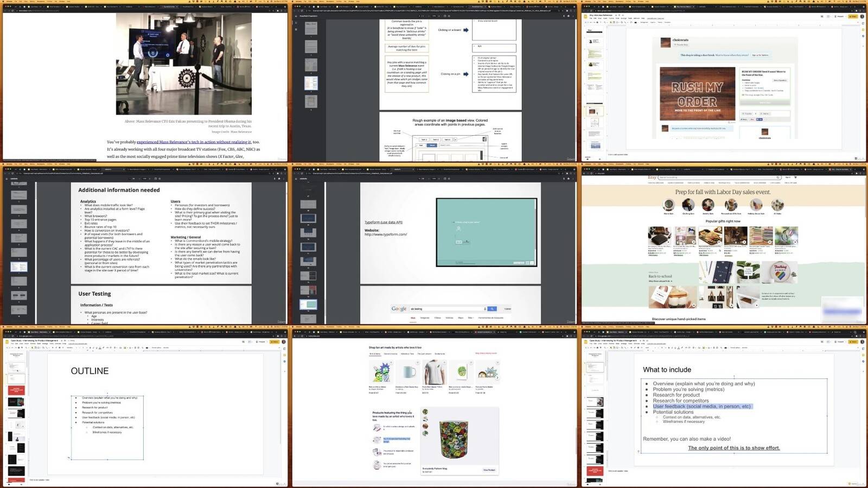The height and width of the screenshot is (488, 868).
Task: Open comment history icon in Rush My Order slides
Action: (x=822, y=16)
